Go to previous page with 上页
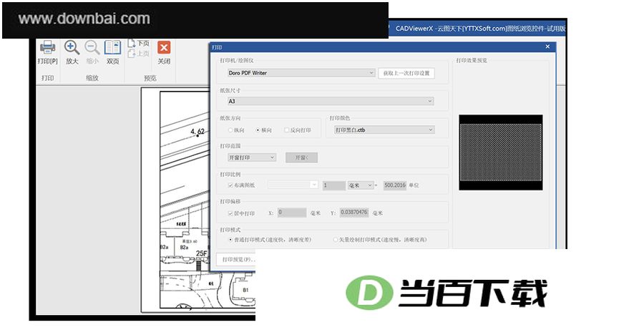Screen dimensions: 644x335 coord(138,54)
